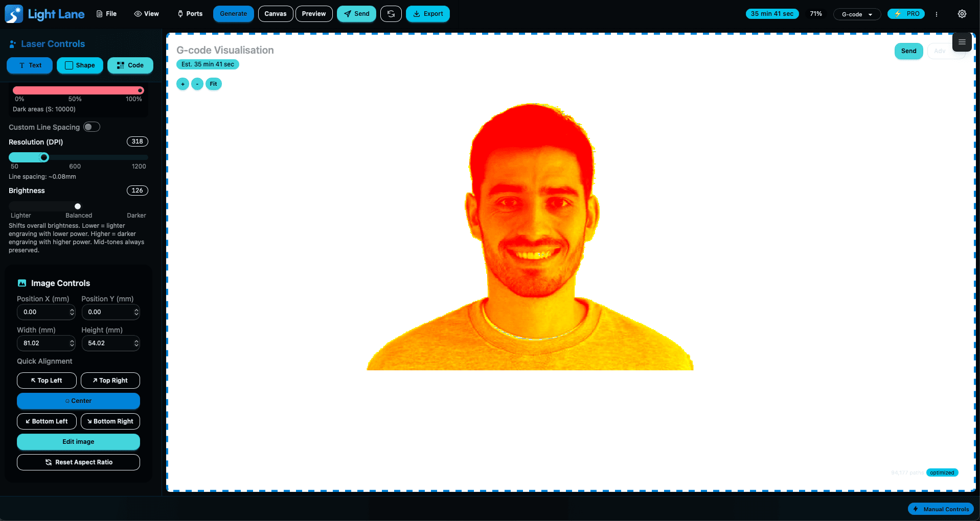The image size is (980, 521).
Task: Enable Custom Line Spacing
Action: tap(92, 127)
